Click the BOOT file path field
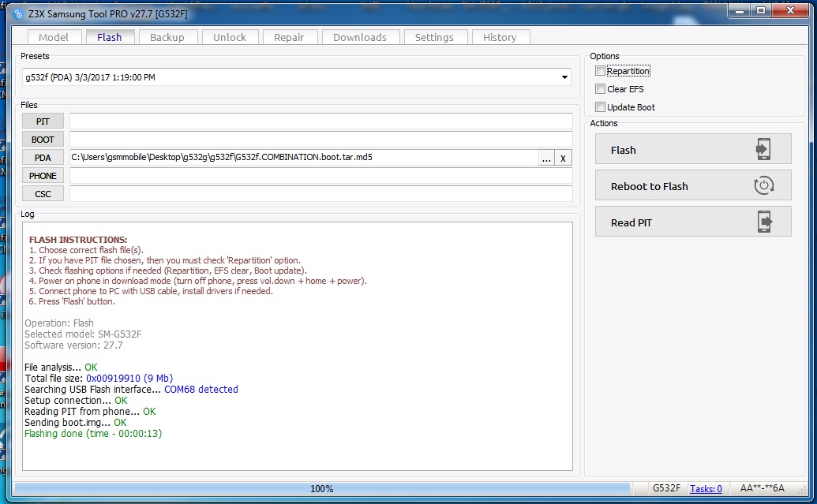 [x=321, y=140]
